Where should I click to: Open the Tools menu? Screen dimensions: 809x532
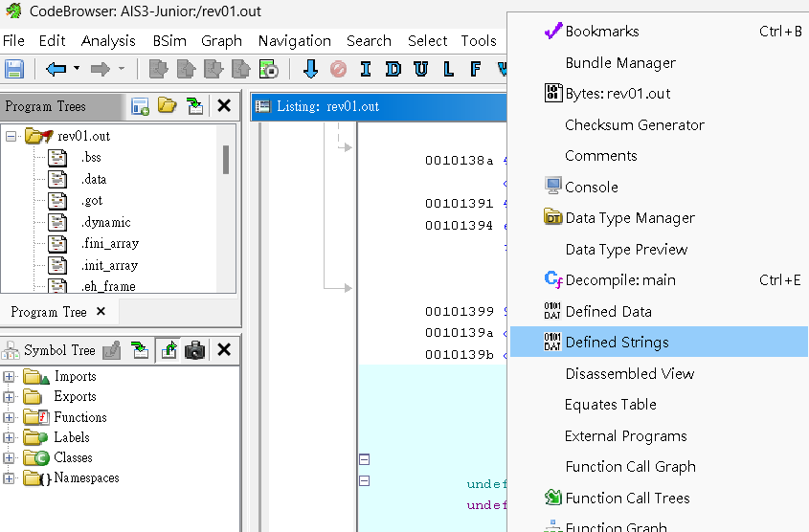tap(479, 41)
